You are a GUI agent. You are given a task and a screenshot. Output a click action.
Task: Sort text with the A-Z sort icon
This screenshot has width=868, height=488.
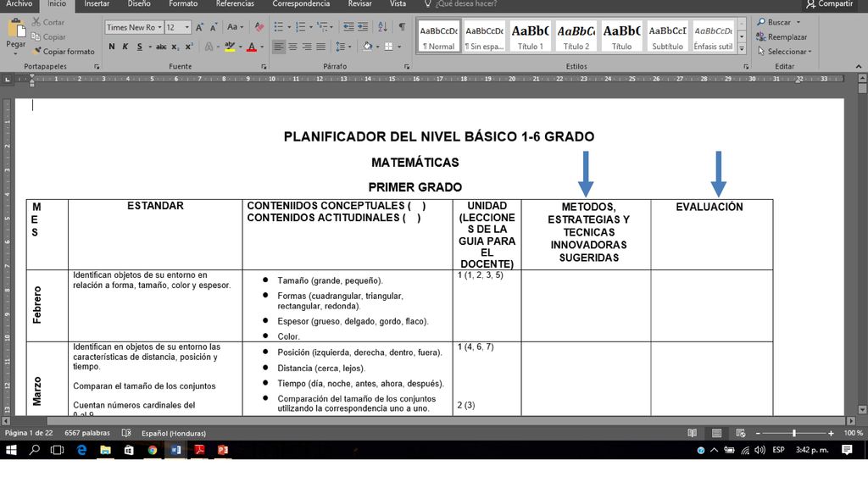pyautogui.click(x=382, y=27)
